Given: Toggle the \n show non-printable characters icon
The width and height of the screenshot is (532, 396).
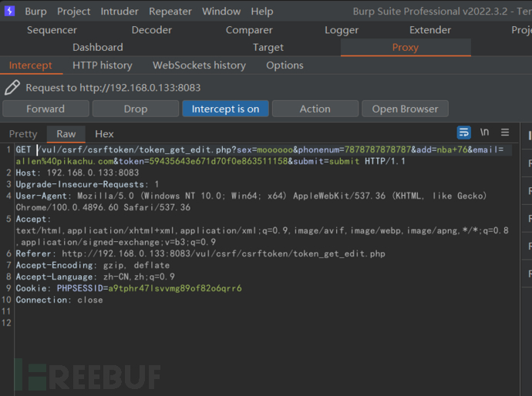Looking at the screenshot, I should coord(484,132).
